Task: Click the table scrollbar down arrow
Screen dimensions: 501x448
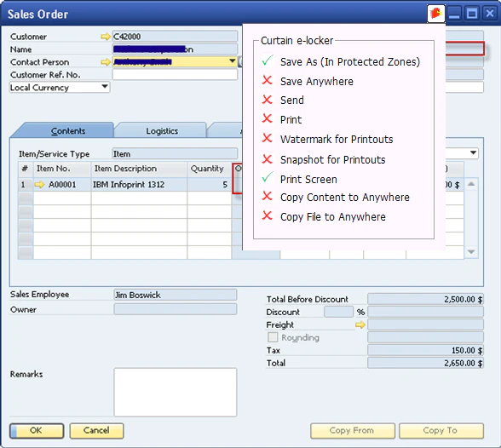Action: (471, 252)
